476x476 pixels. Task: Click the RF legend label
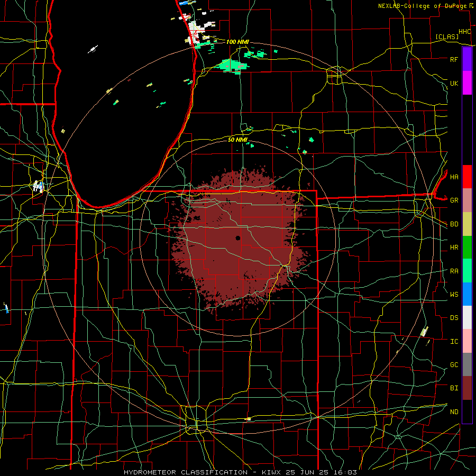point(454,59)
